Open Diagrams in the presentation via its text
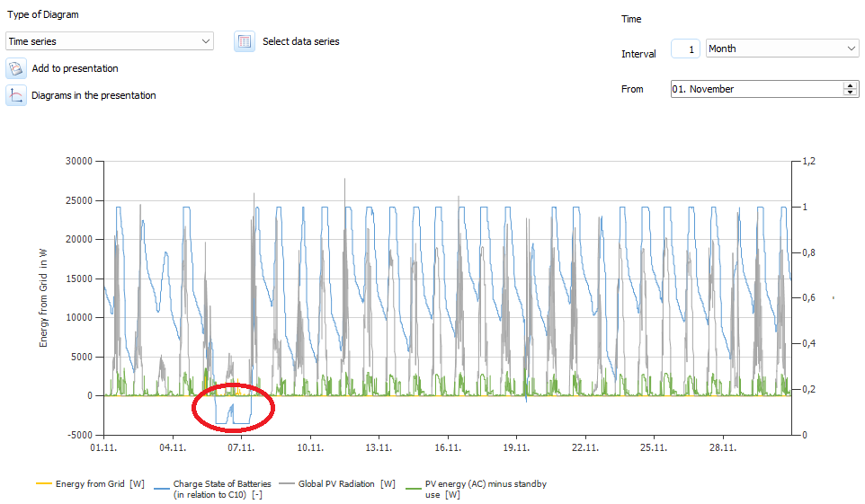The image size is (865, 504). [x=94, y=95]
